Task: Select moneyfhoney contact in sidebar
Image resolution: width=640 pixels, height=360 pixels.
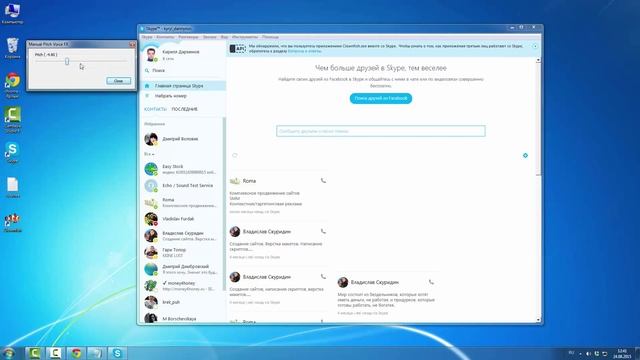Action: tap(182, 286)
